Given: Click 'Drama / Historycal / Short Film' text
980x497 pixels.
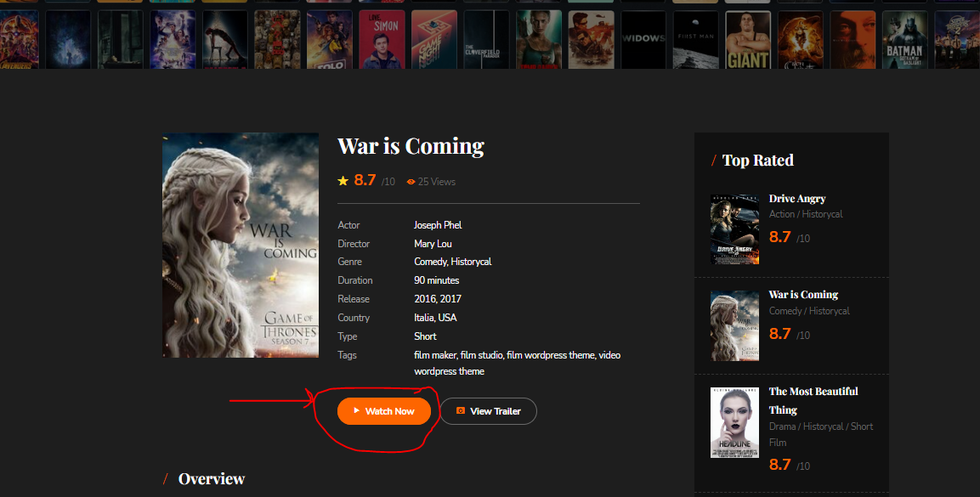Looking at the screenshot, I should (820, 435).
